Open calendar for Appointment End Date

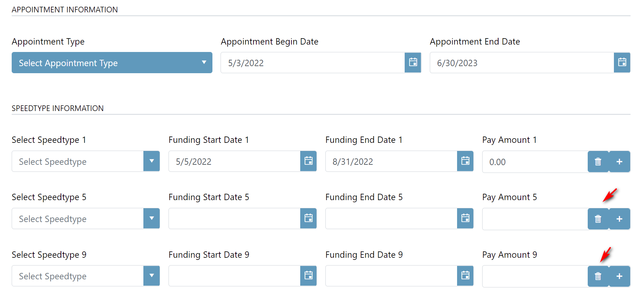[622, 63]
